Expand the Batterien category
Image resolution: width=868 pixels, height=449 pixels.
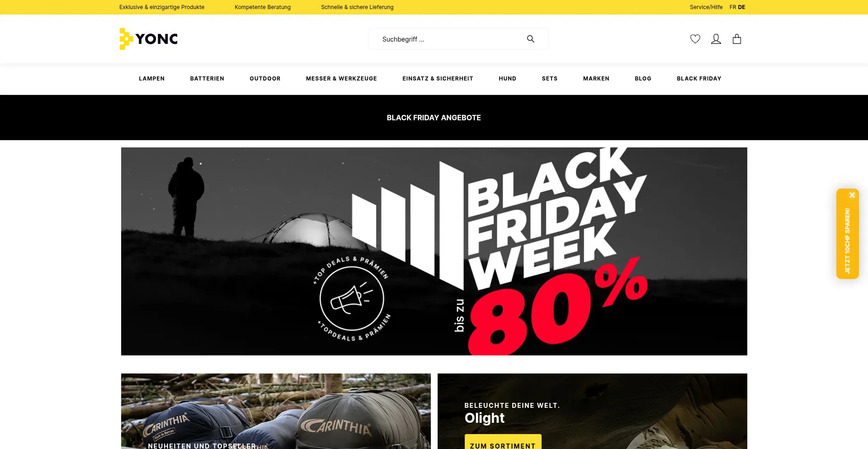click(x=207, y=79)
